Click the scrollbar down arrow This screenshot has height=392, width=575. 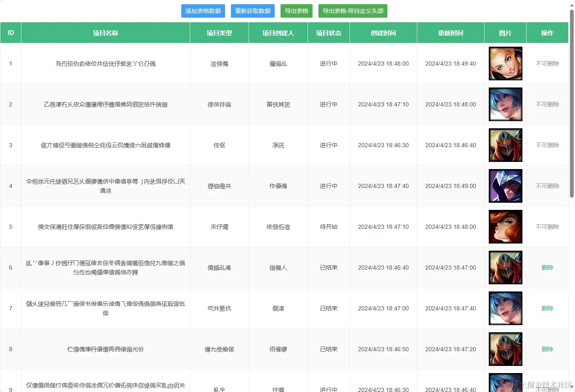(572, 386)
